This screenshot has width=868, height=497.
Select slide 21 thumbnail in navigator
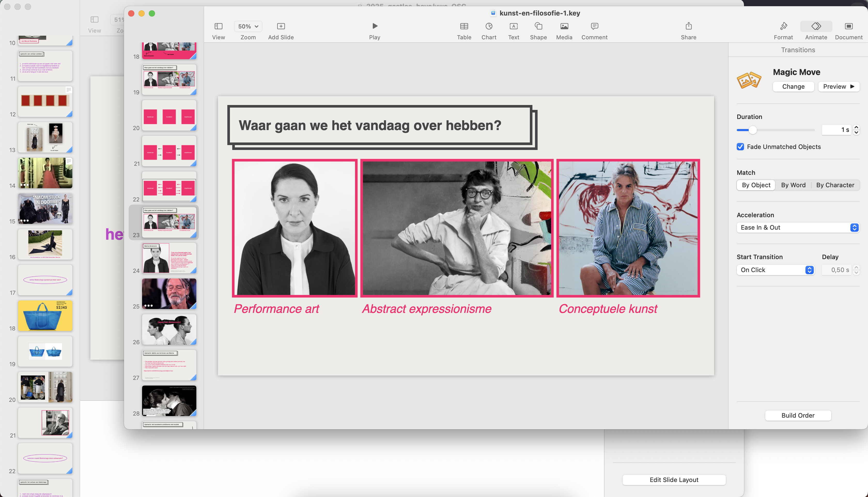169,151
